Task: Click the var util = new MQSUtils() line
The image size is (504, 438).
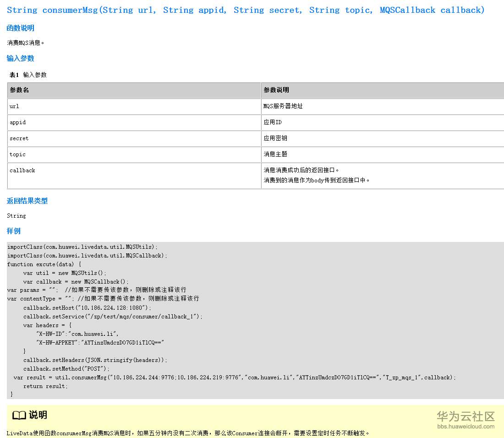Action: click(x=65, y=273)
